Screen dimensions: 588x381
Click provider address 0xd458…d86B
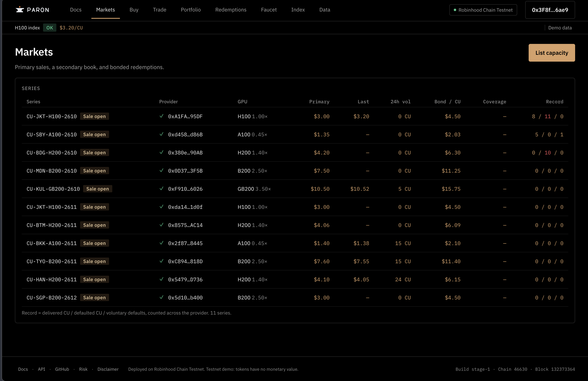click(x=185, y=134)
